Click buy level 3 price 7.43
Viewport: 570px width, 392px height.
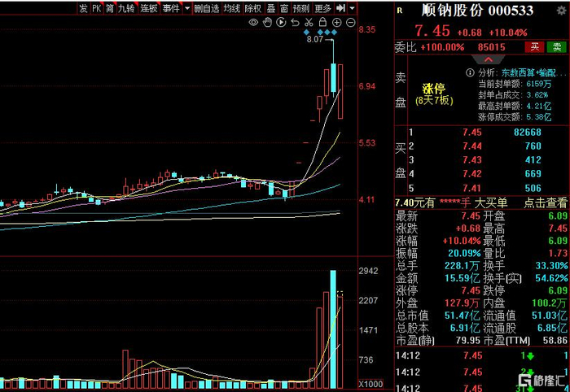[472, 159]
